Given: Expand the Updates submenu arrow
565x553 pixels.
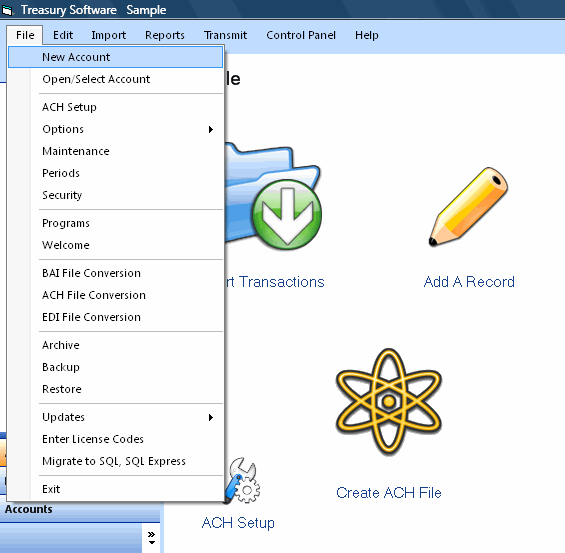Looking at the screenshot, I should [x=211, y=418].
